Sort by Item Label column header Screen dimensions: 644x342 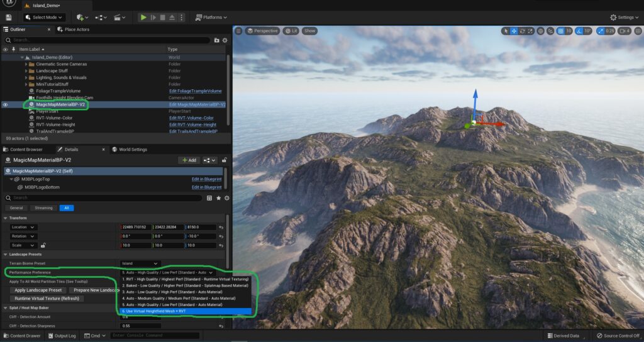tap(31, 49)
